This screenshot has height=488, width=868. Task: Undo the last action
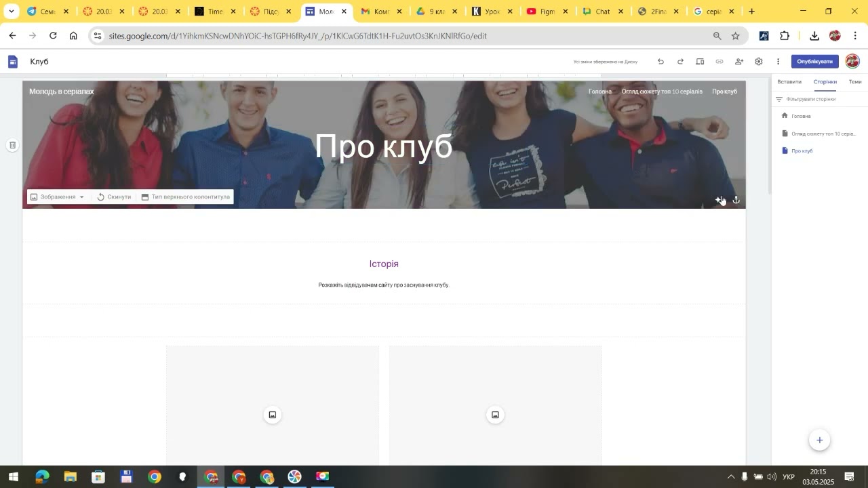660,62
